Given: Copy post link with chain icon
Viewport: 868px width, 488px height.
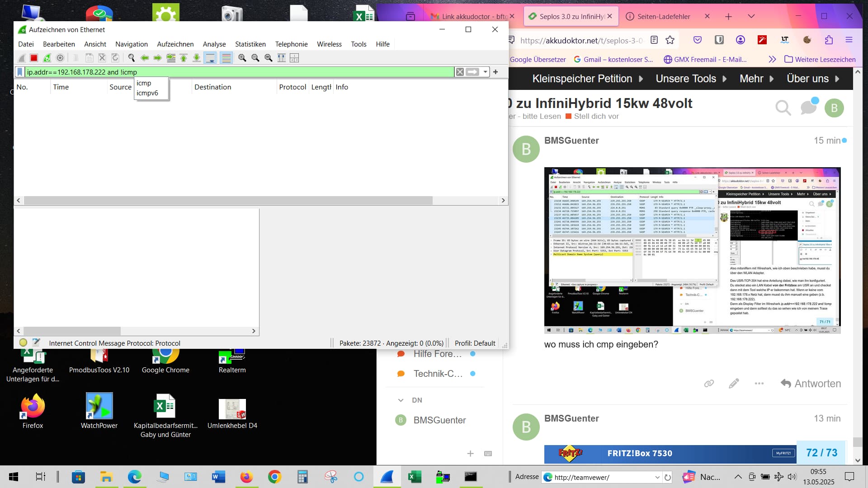Looking at the screenshot, I should [x=709, y=384].
